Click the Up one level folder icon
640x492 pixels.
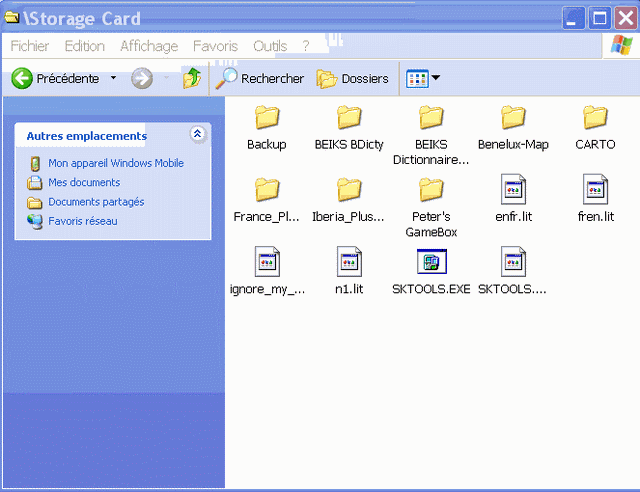coord(192,78)
